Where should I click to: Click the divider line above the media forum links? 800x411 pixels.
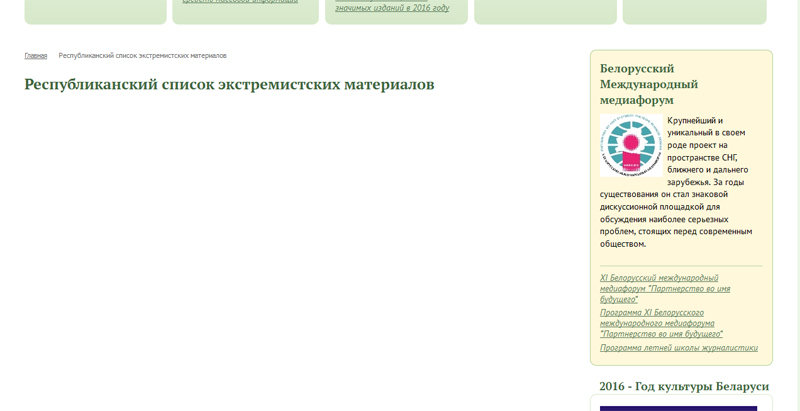click(x=680, y=266)
